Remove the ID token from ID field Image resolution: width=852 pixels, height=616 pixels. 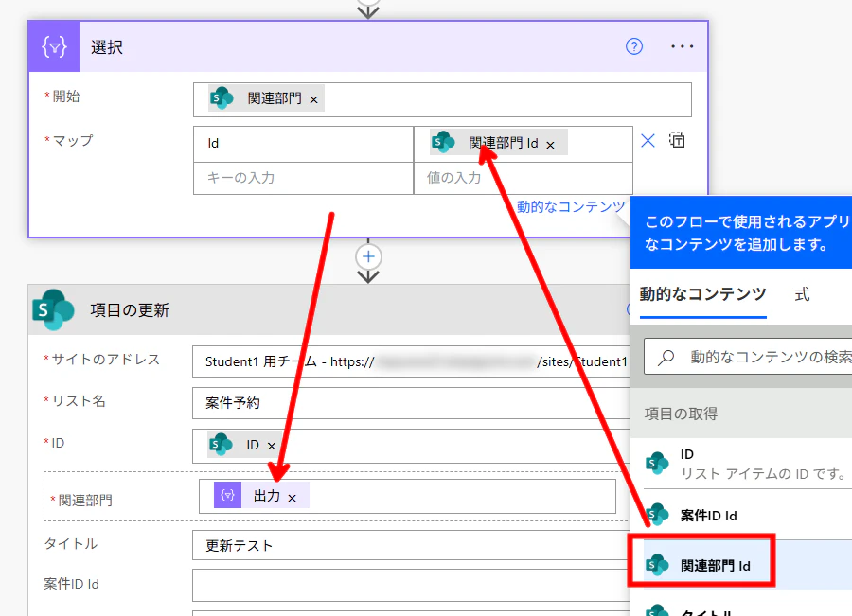coord(271,446)
